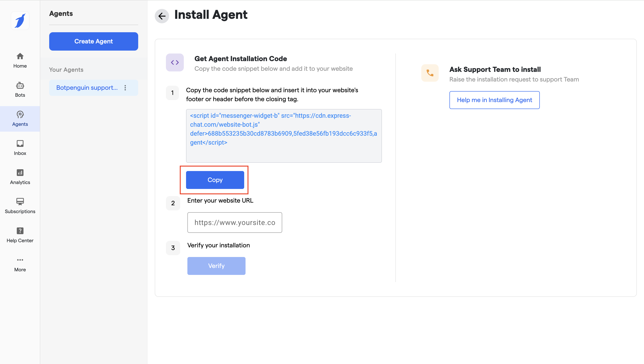This screenshot has height=364, width=644.
Task: Click Help me in Installing Agent
Action: click(494, 100)
